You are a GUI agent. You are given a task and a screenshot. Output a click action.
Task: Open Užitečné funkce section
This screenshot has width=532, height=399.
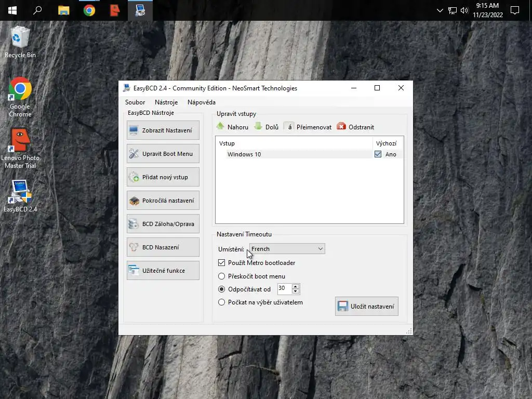(163, 270)
